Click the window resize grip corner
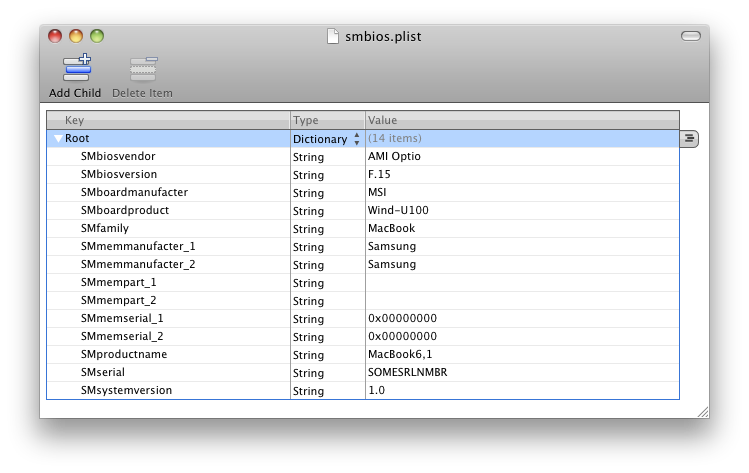The width and height of the screenshot is (749, 473). point(703,412)
